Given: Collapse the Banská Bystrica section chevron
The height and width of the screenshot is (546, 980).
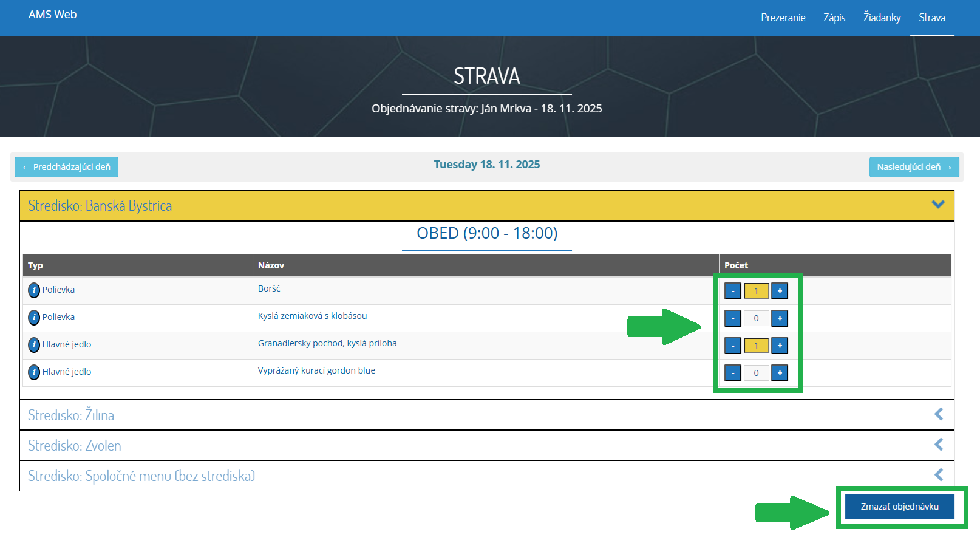Looking at the screenshot, I should 938,205.
